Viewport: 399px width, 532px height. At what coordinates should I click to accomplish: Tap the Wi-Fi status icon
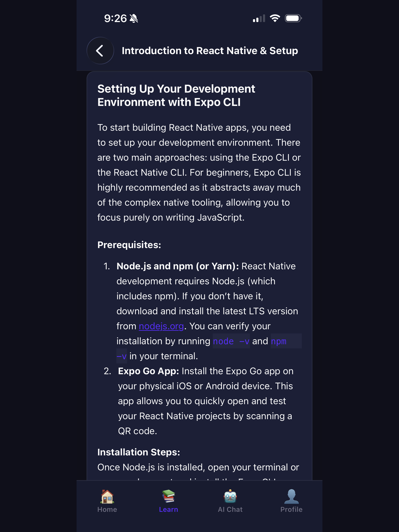(275, 18)
